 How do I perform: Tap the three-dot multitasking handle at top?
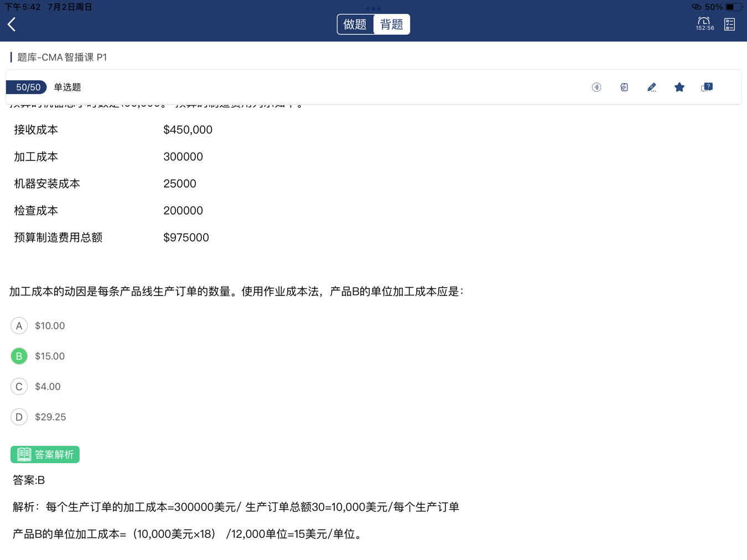[373, 8]
